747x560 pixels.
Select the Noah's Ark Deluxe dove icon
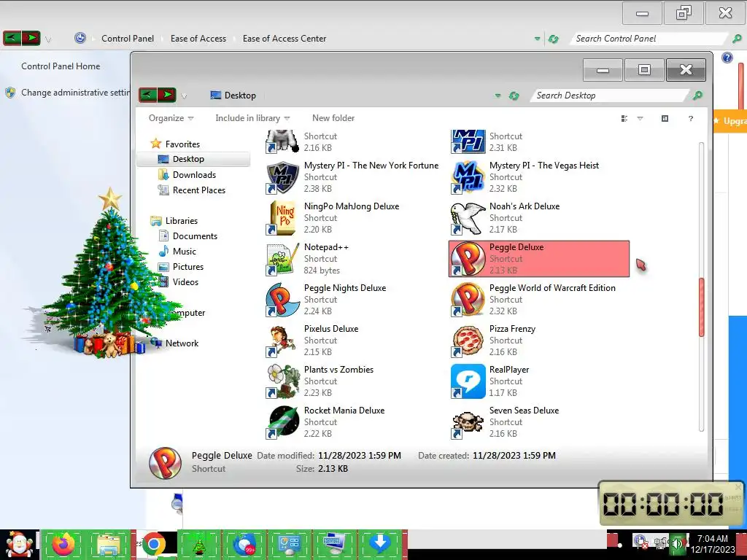tap(468, 218)
